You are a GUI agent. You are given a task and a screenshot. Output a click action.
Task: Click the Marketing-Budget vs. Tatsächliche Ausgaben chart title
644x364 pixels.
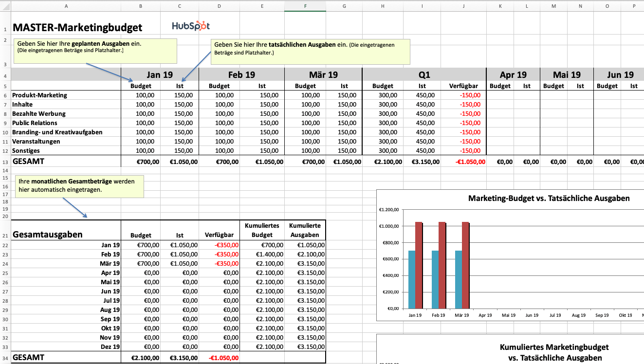[x=549, y=198]
